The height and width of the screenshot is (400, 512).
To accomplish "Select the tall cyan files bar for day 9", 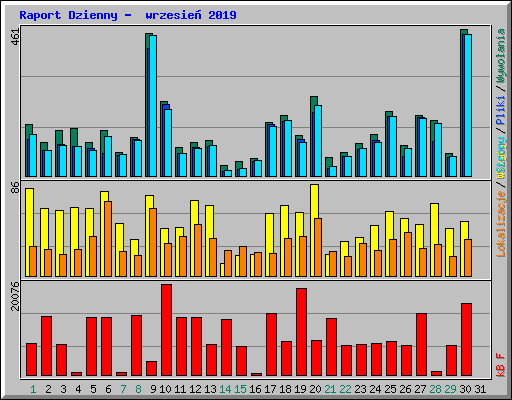I will [153, 106].
